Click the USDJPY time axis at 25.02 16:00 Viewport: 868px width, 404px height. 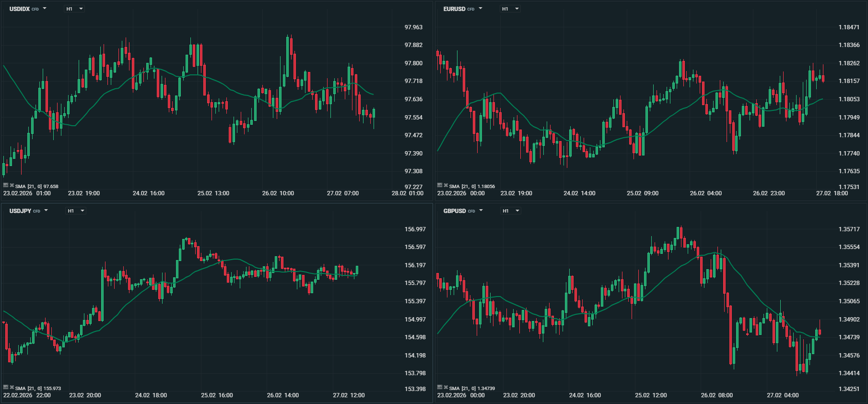point(217,395)
